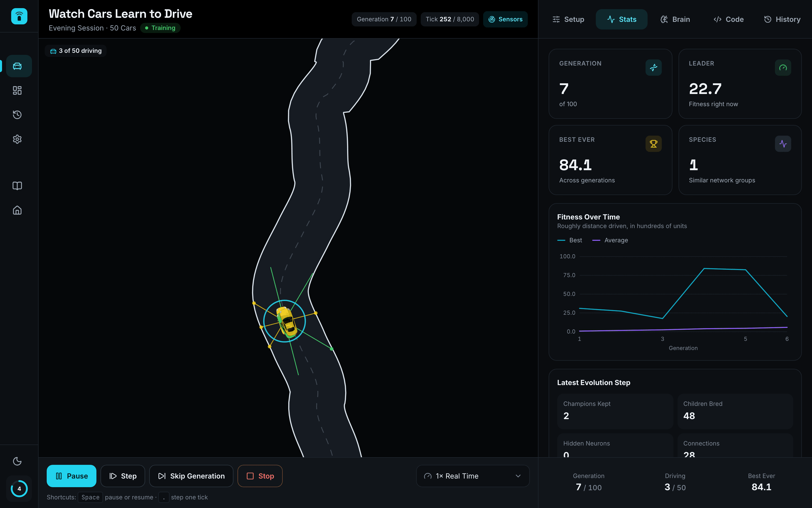
Task: Click the Best legend entry in chart
Action: tap(569, 240)
